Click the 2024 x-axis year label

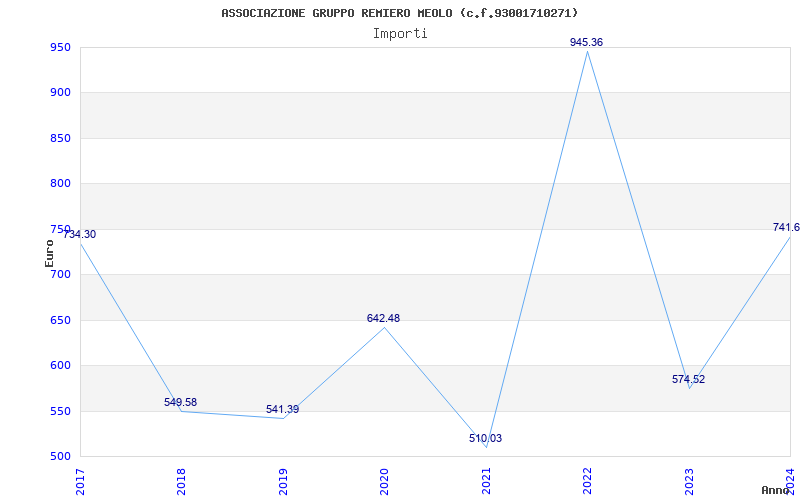[791, 482]
